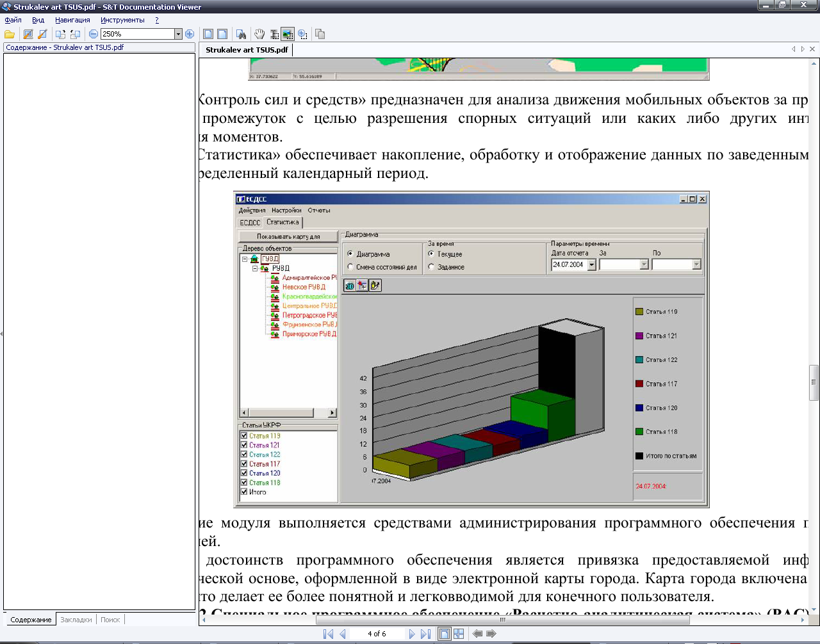The image size is (820, 644).
Task: Click the zoom out minus icon
Action: (94, 34)
